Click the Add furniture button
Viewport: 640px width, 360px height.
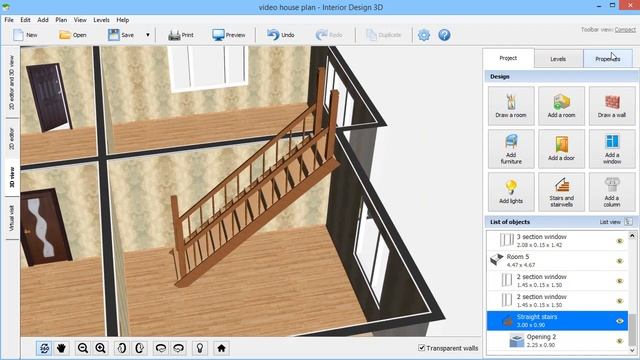click(x=511, y=149)
